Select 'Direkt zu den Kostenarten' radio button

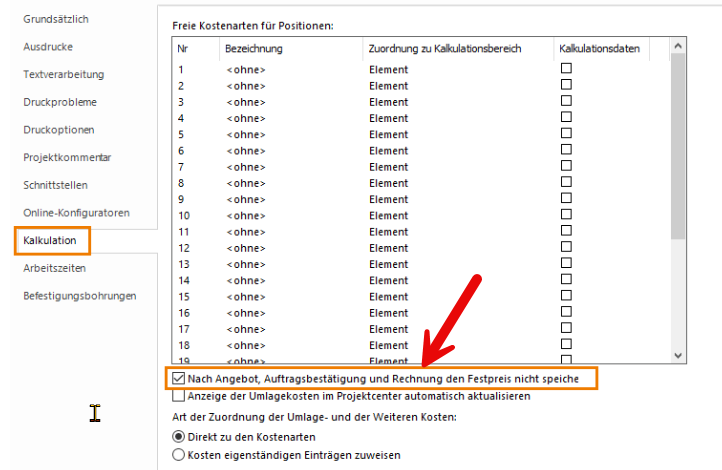tap(179, 437)
